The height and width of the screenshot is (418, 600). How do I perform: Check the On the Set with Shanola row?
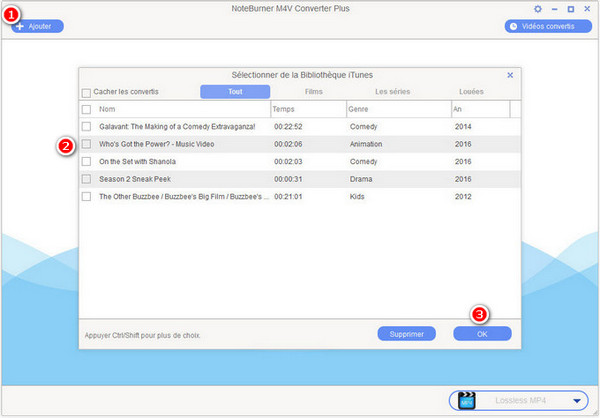[x=86, y=162]
